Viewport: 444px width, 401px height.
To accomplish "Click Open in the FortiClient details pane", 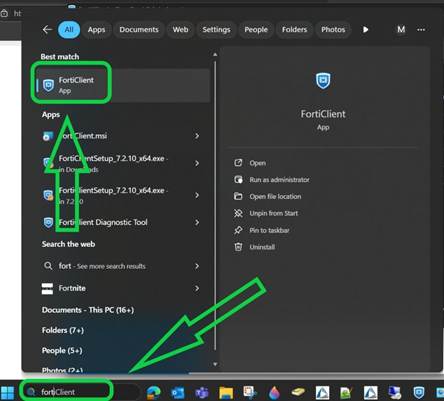I will point(257,163).
